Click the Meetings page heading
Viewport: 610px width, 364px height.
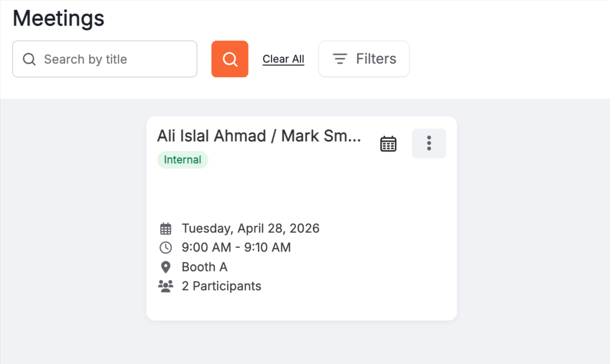pos(58,19)
